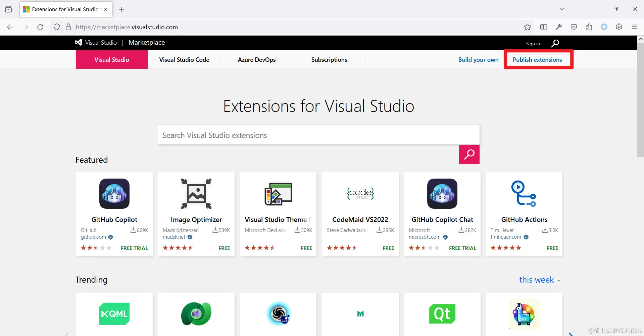Select the Visual Studio tab

click(x=112, y=59)
